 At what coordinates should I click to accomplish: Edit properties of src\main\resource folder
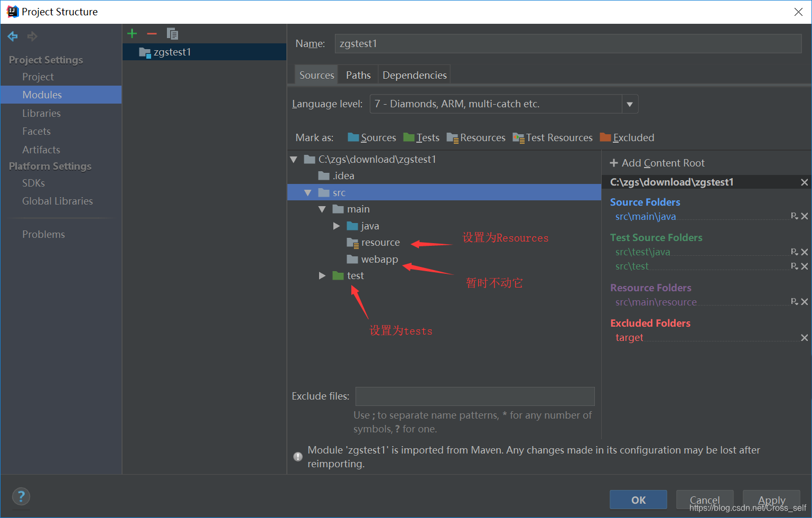795,301
